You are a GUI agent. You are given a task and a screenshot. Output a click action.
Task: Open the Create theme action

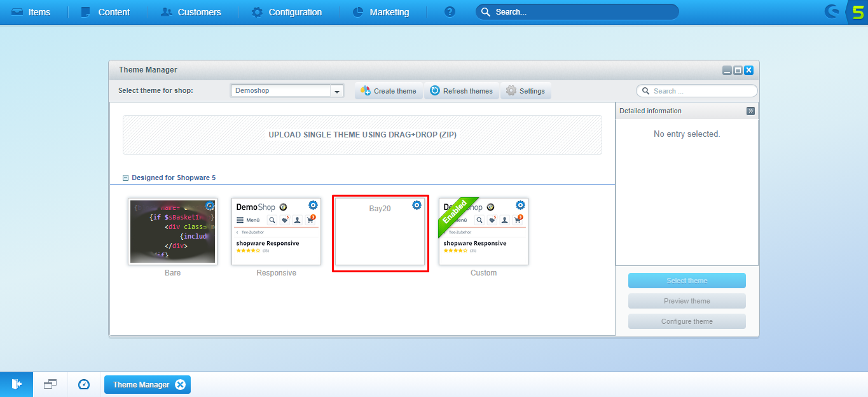(388, 90)
